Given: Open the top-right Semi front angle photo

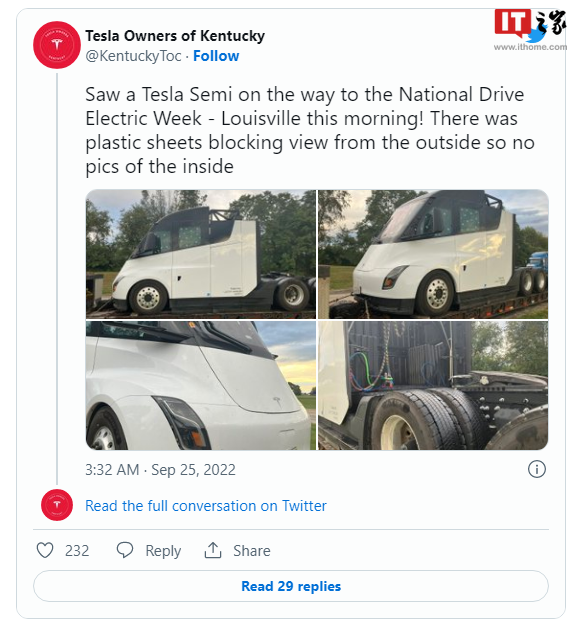Looking at the screenshot, I should coord(433,254).
